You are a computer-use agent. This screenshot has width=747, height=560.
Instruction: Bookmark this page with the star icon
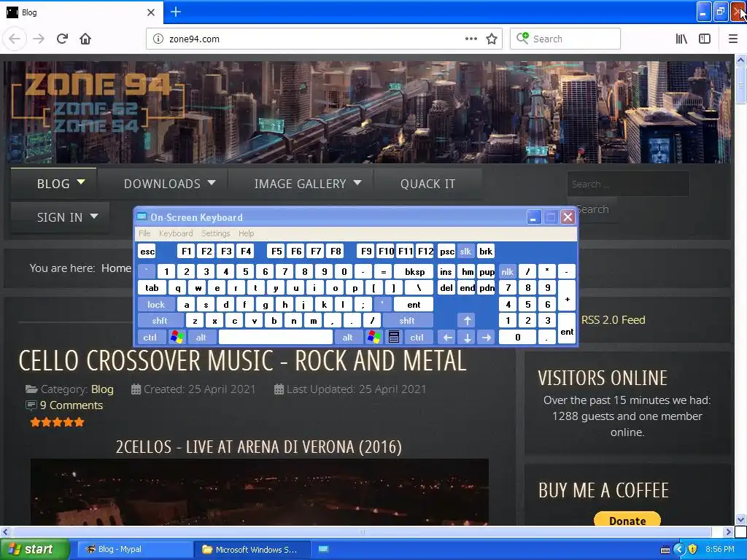click(x=492, y=39)
